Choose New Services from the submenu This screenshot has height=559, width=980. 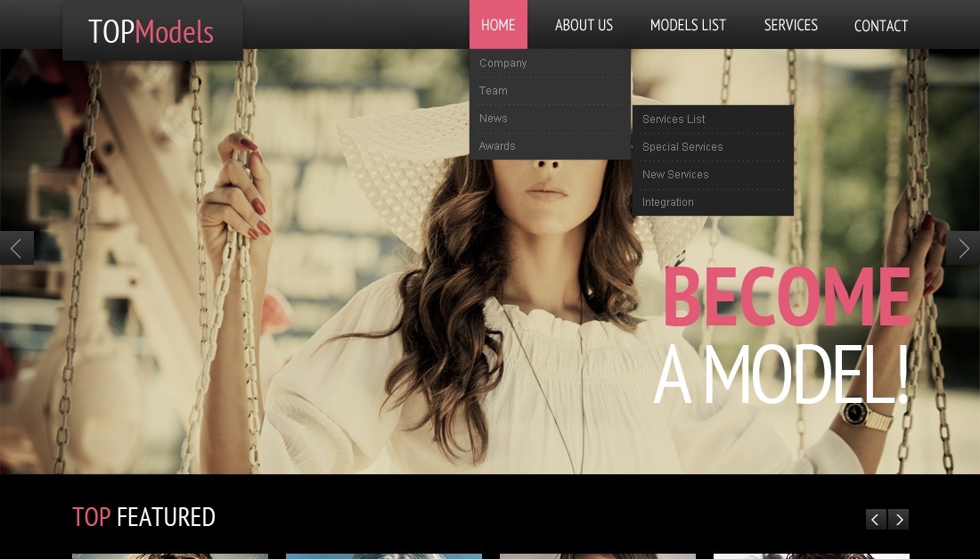[675, 175]
